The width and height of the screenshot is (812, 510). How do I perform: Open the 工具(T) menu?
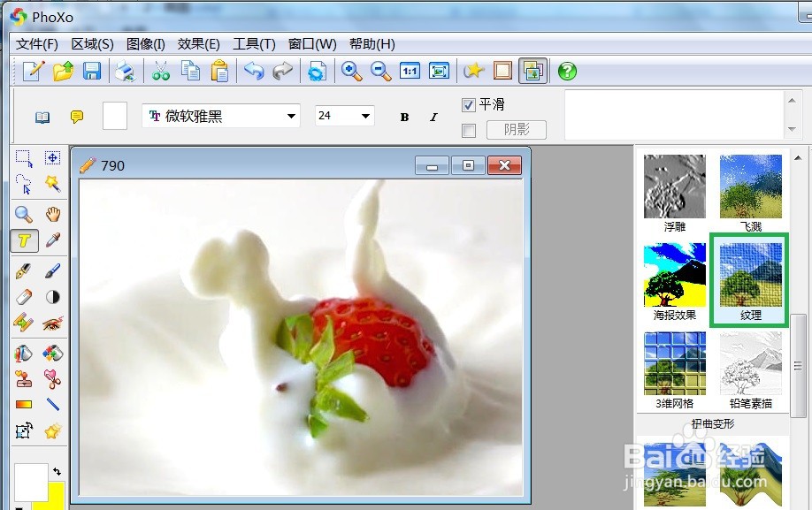point(254,44)
